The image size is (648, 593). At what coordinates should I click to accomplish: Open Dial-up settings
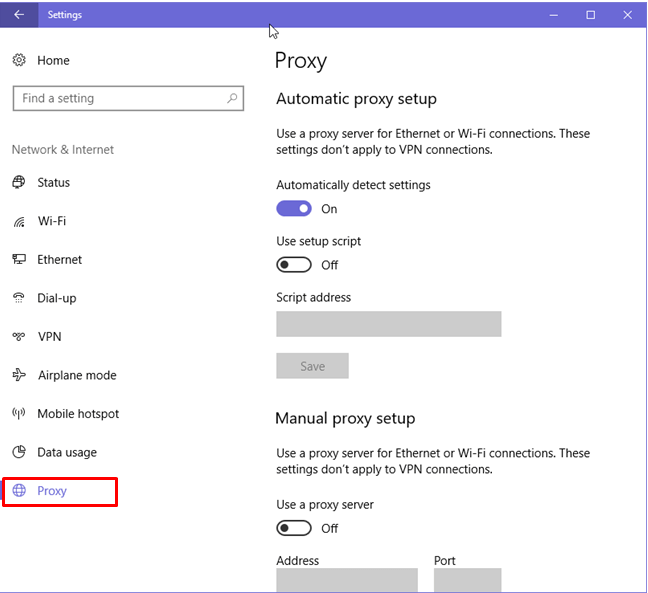point(57,298)
